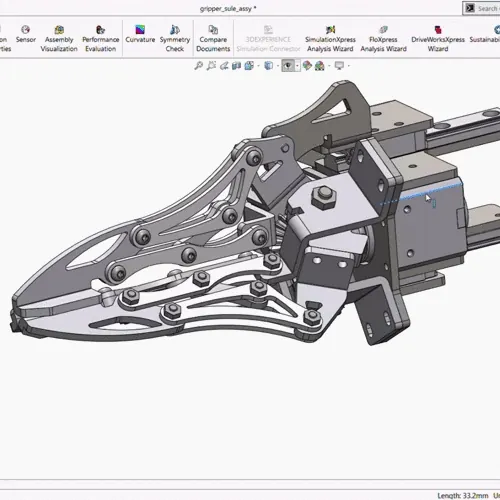Activate Section View tool
500x500 pixels.
click(236, 66)
